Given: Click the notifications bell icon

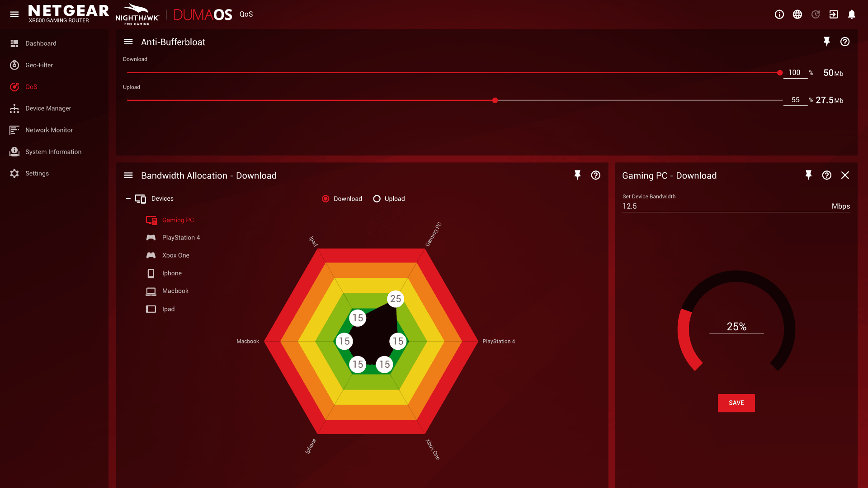Looking at the screenshot, I should pos(851,14).
